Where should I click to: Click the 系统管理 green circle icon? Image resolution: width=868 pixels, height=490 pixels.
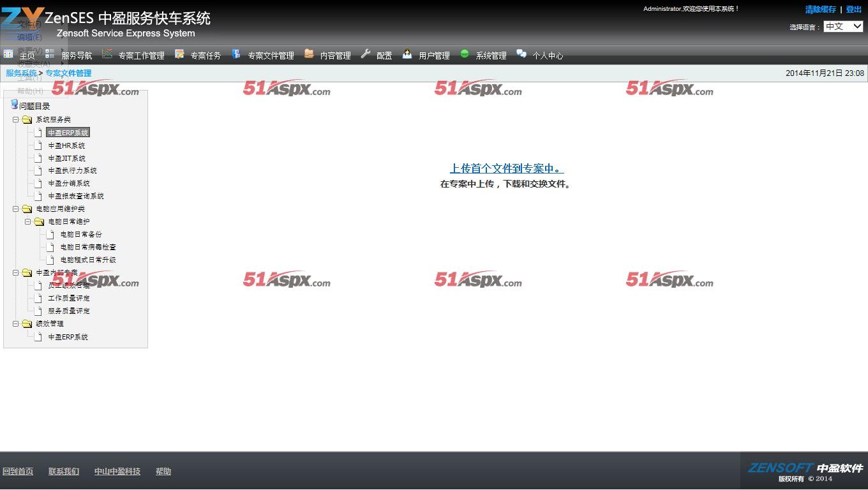tap(465, 54)
